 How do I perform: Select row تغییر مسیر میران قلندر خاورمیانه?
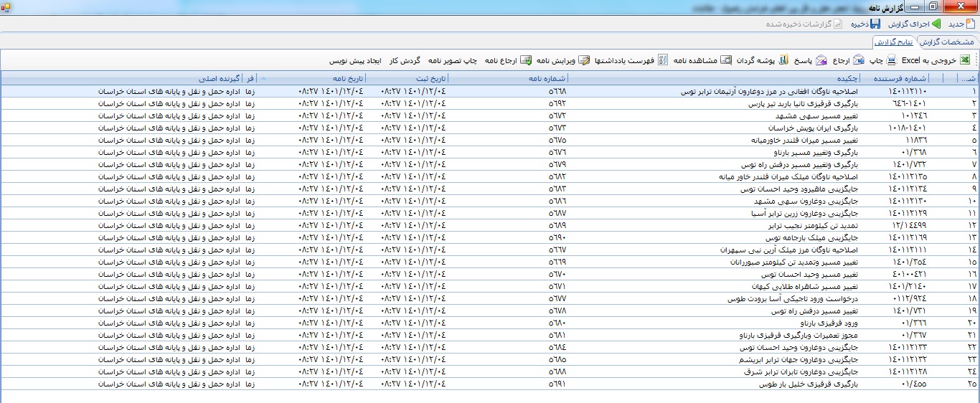pos(489,141)
